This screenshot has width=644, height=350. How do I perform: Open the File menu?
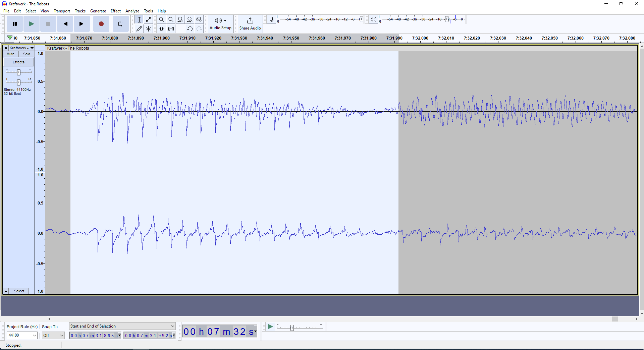click(6, 11)
